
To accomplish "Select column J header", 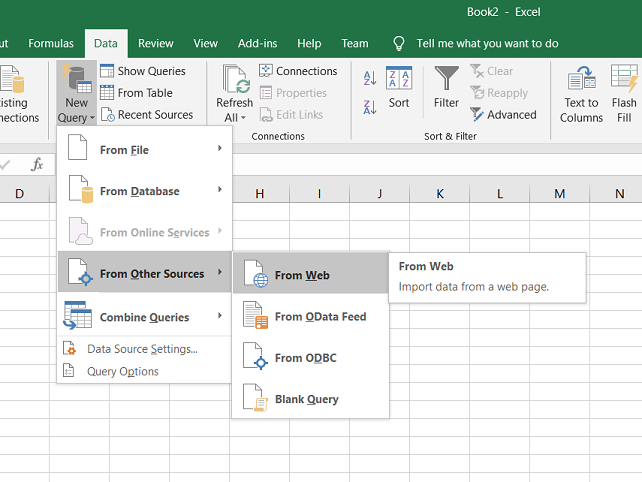I will pyautogui.click(x=380, y=193).
